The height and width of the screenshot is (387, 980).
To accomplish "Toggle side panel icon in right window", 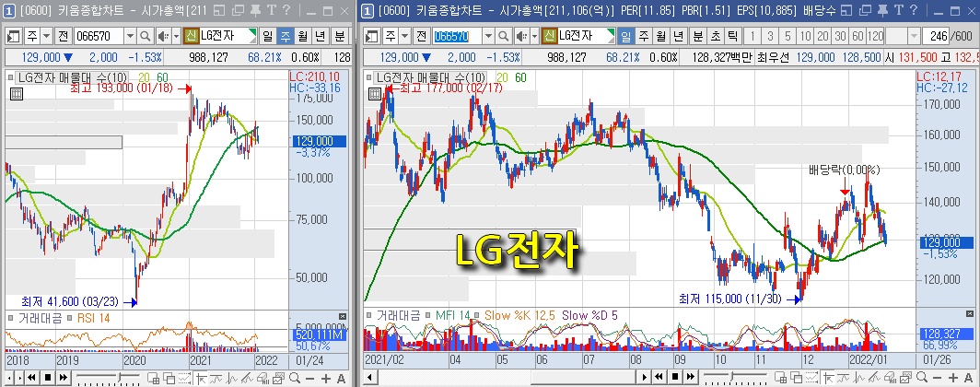I will pyautogui.click(x=372, y=36).
